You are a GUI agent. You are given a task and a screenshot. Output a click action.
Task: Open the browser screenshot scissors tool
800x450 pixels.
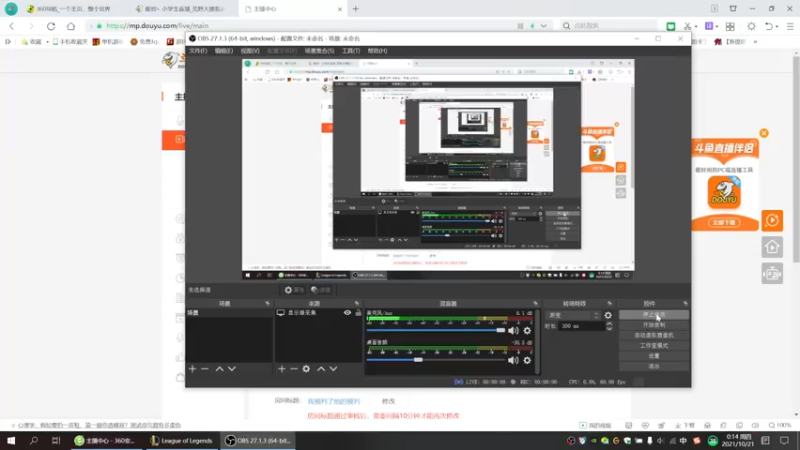688,26
